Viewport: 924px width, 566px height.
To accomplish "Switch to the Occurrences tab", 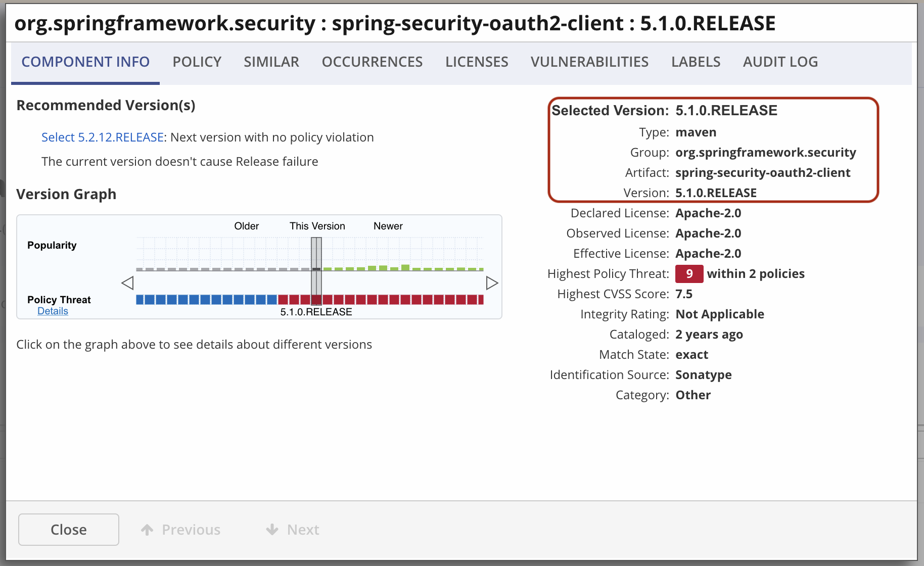I will [372, 62].
